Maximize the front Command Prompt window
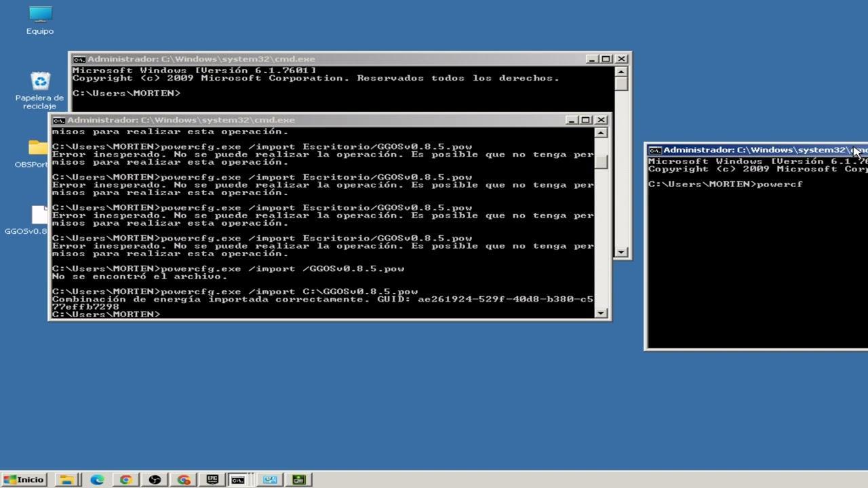Viewport: 868px width, 488px height. click(x=585, y=120)
